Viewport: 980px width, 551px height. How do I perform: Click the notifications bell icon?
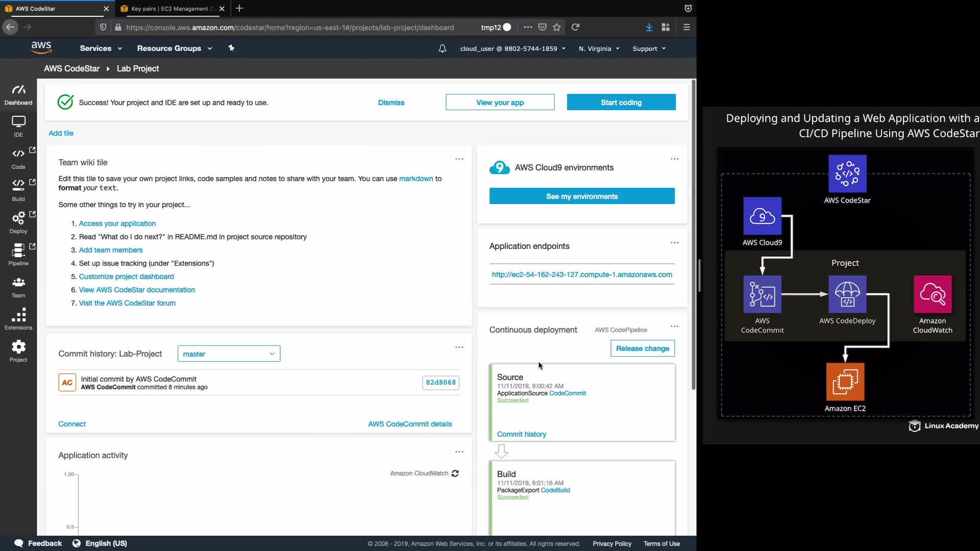[443, 48]
